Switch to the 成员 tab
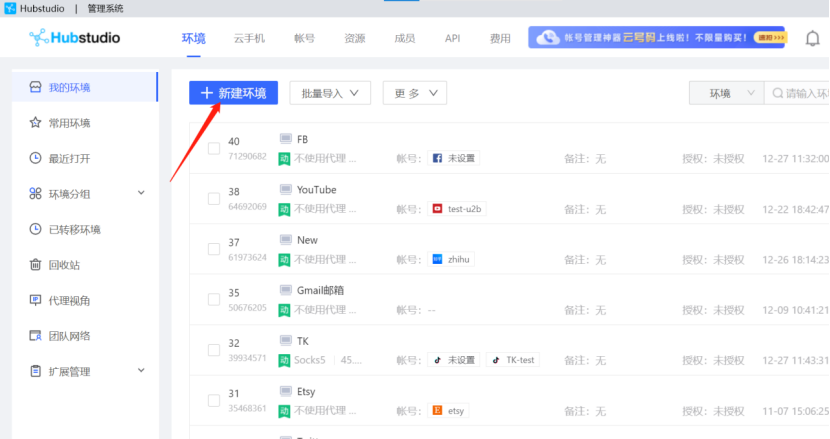 click(405, 38)
